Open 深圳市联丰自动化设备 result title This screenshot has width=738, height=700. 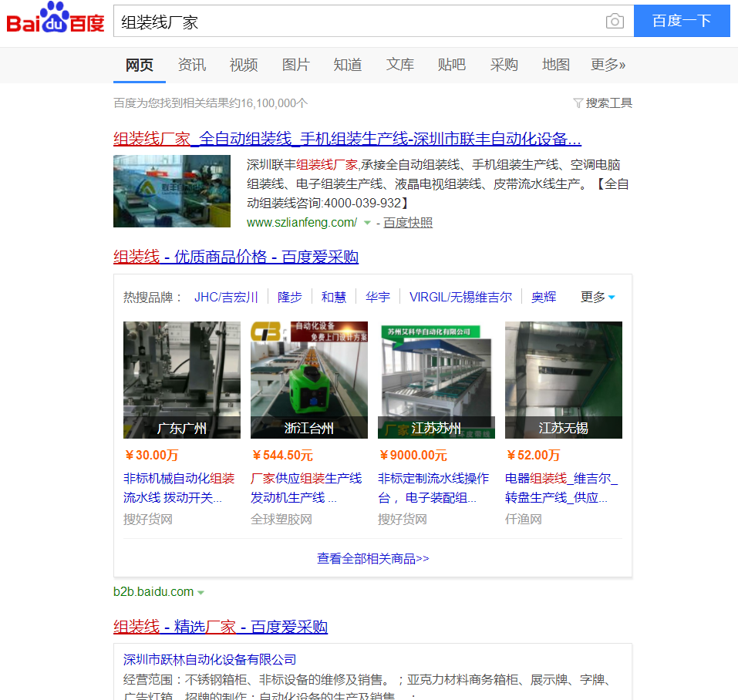347,139
